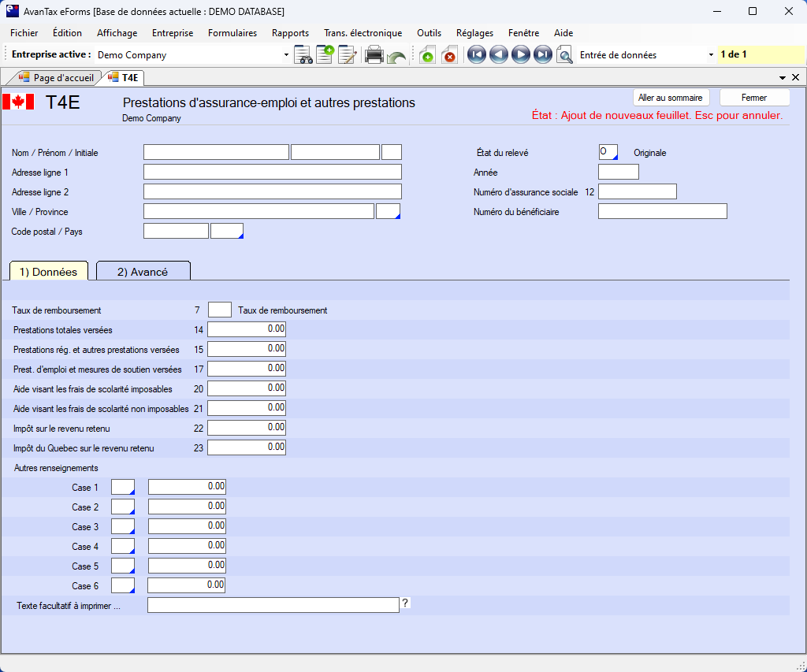The height and width of the screenshot is (672, 807).
Task: Add a new slip with green plus icon
Action: [427, 55]
